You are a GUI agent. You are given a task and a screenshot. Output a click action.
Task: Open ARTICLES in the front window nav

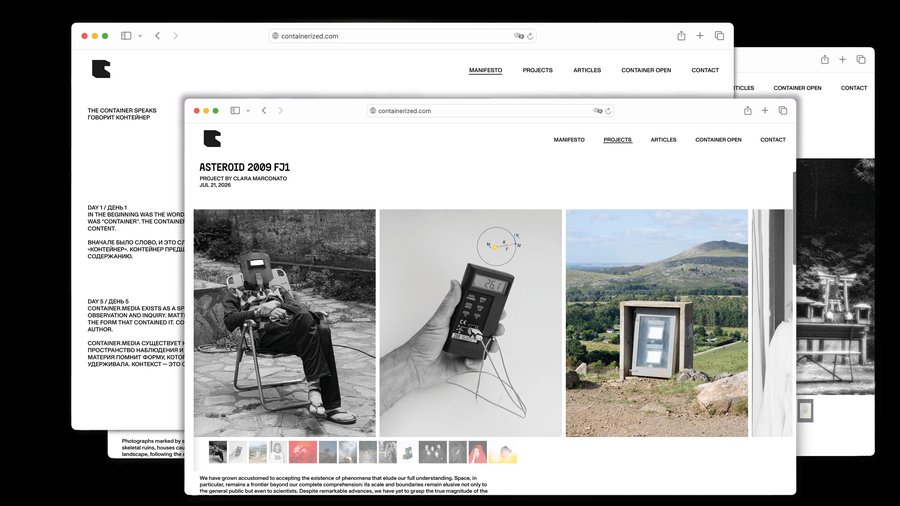pyautogui.click(x=664, y=140)
